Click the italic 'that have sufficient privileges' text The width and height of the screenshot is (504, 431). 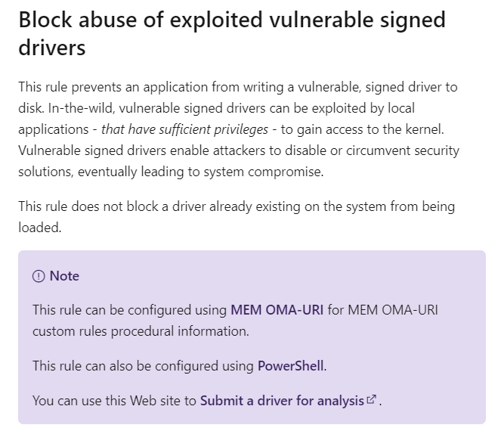187,129
